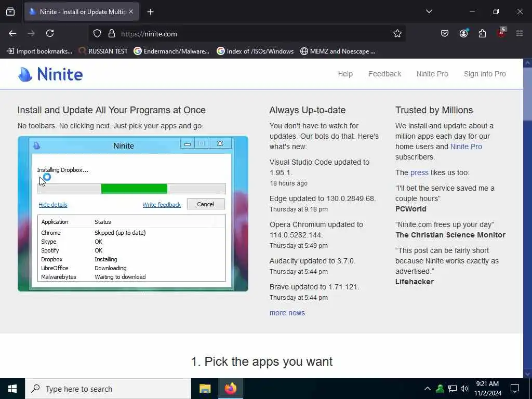Click the Ninite logo

[x=50, y=74]
